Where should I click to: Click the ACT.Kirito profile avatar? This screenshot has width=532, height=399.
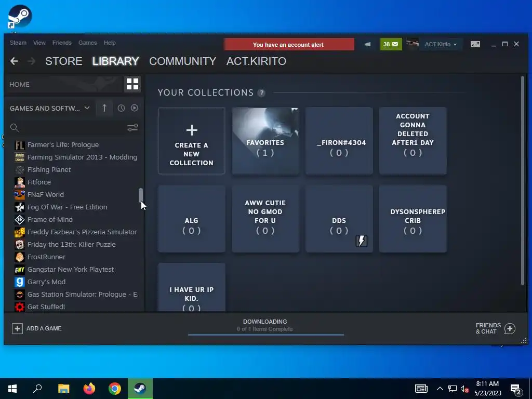413,44
